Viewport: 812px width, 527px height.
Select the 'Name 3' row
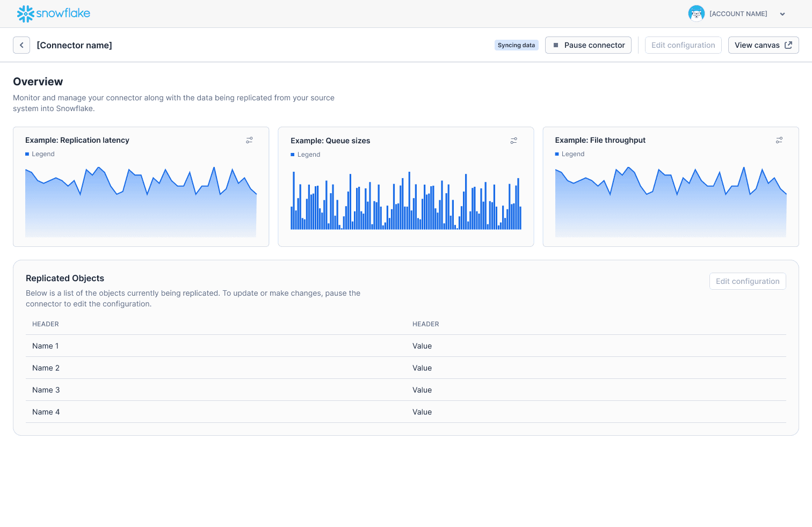click(406, 390)
